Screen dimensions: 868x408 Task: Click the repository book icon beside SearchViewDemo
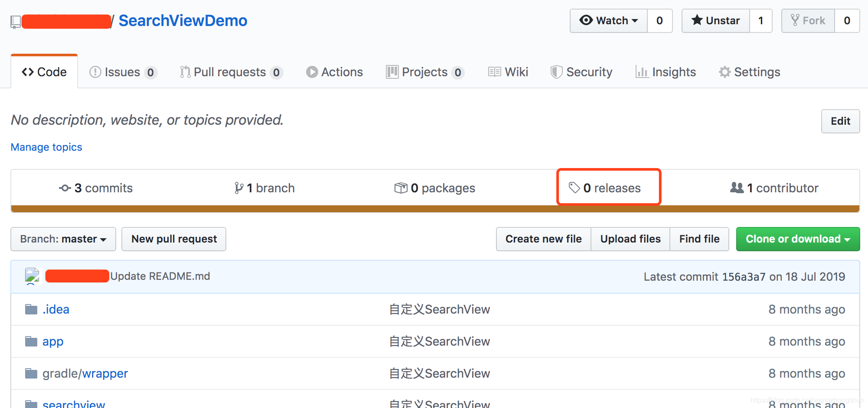coord(16,22)
